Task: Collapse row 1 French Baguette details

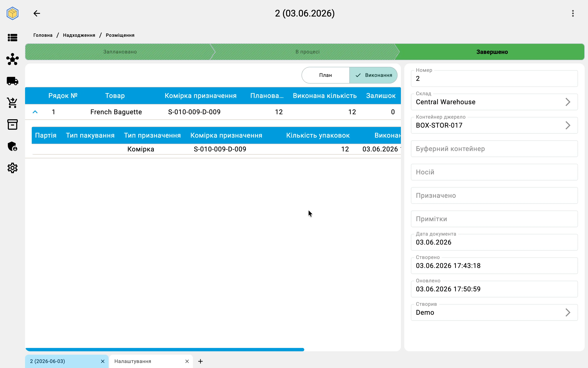Action: 35,112
